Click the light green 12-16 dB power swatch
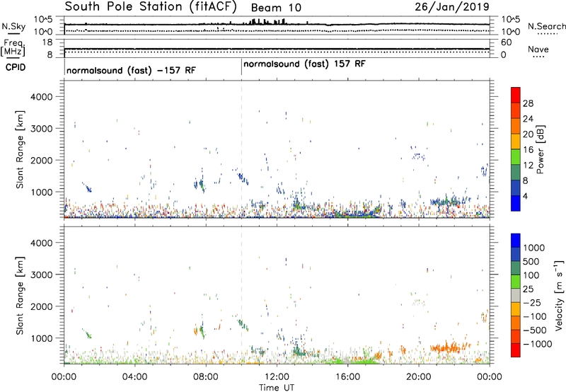The width and height of the screenshot is (566, 392). [516, 157]
